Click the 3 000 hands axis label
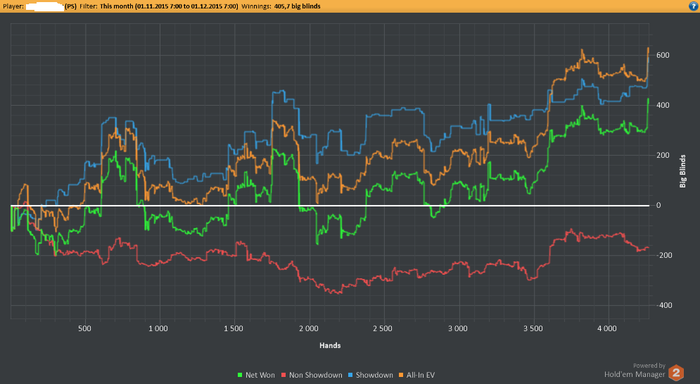The width and height of the screenshot is (700, 384). pyautogui.click(x=458, y=329)
